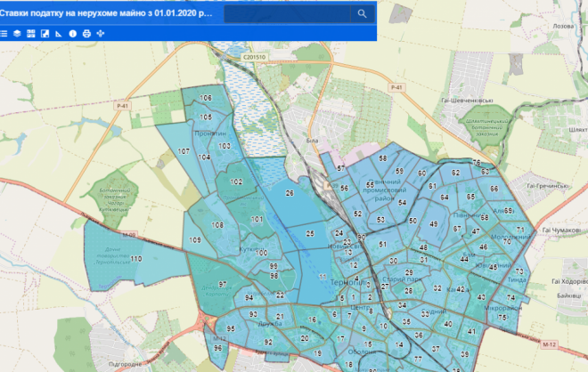Click the map title text in header
The height and width of the screenshot is (372, 588).
(107, 13)
